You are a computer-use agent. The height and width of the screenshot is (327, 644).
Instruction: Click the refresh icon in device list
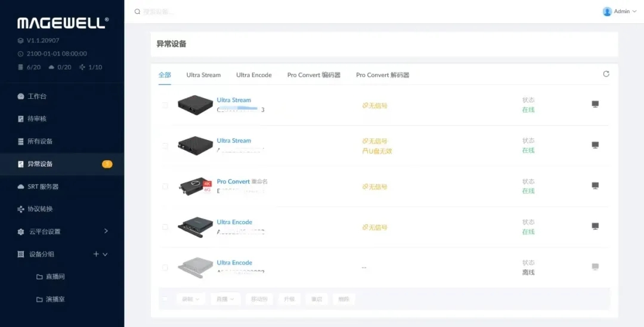pyautogui.click(x=606, y=74)
